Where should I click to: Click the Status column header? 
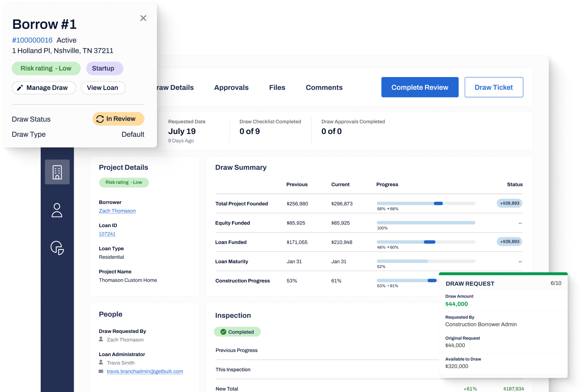coord(515,184)
